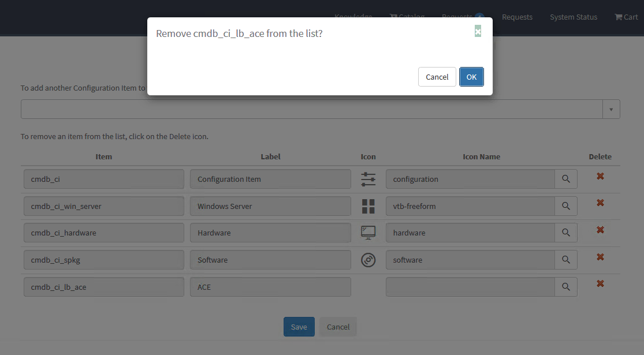The image size is (644, 355).
Task: Delete the cmdb_ci row with the red X
Action: (600, 176)
